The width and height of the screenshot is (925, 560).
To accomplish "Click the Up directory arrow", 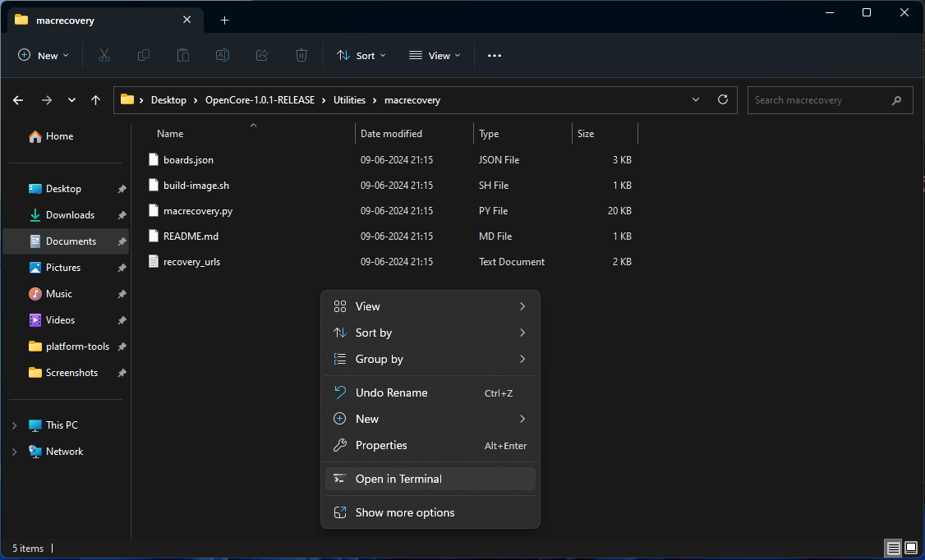I will point(96,100).
